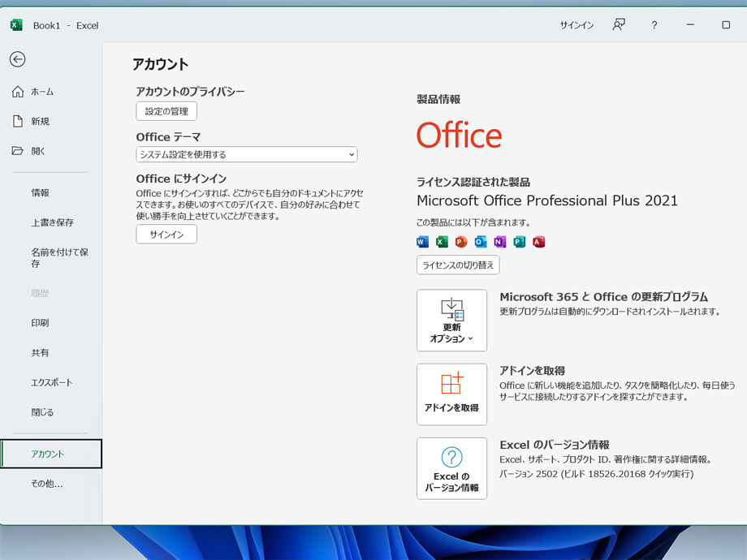Screen dimensions: 747x560
Task: Click the Publisher icon in included products
Action: (520, 242)
